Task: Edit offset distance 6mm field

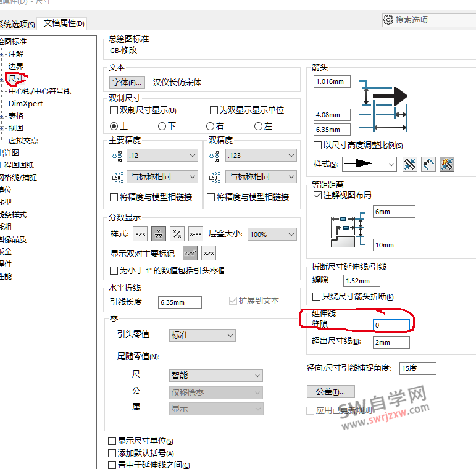Action: (394, 212)
